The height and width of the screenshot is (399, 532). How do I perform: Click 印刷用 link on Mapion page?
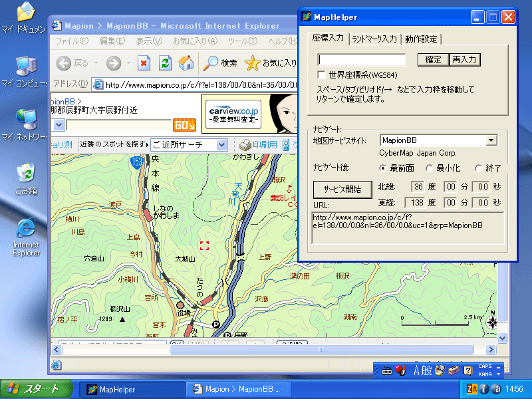click(265, 145)
